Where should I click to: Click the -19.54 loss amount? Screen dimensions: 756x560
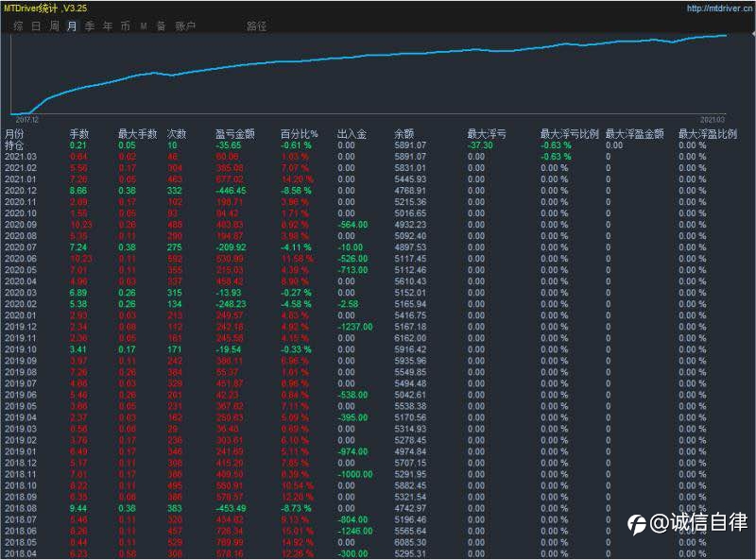[x=229, y=349]
